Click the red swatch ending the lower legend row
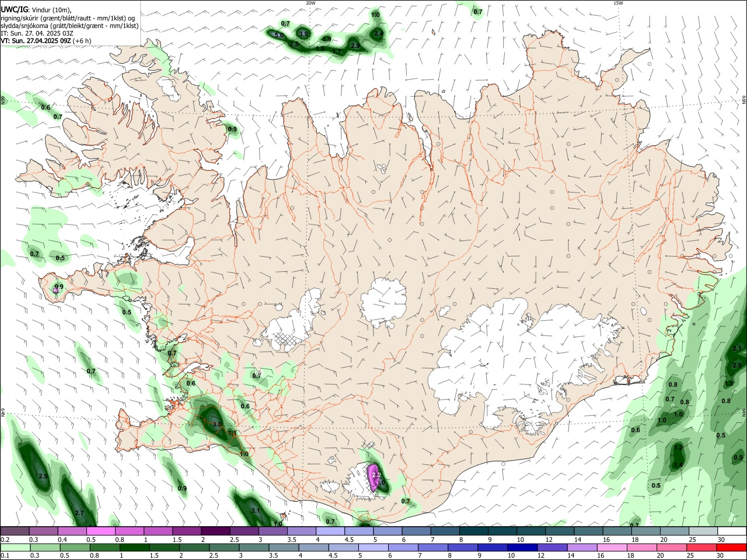 pos(732,547)
